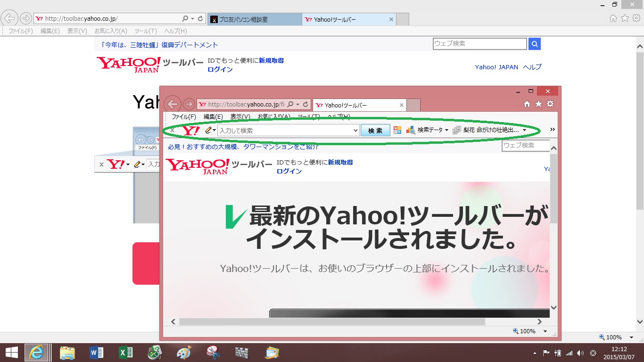Show hidden system tray icons arrow
This screenshot has width=644, height=362.
[535, 353]
